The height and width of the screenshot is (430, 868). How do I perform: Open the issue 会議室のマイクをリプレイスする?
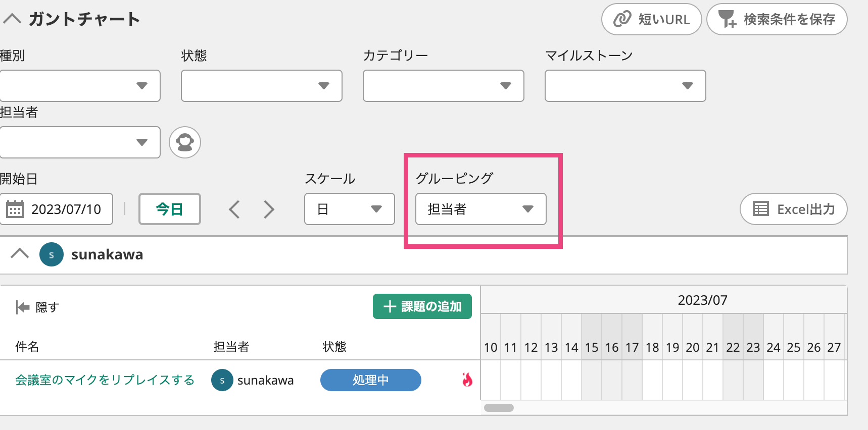(x=105, y=380)
